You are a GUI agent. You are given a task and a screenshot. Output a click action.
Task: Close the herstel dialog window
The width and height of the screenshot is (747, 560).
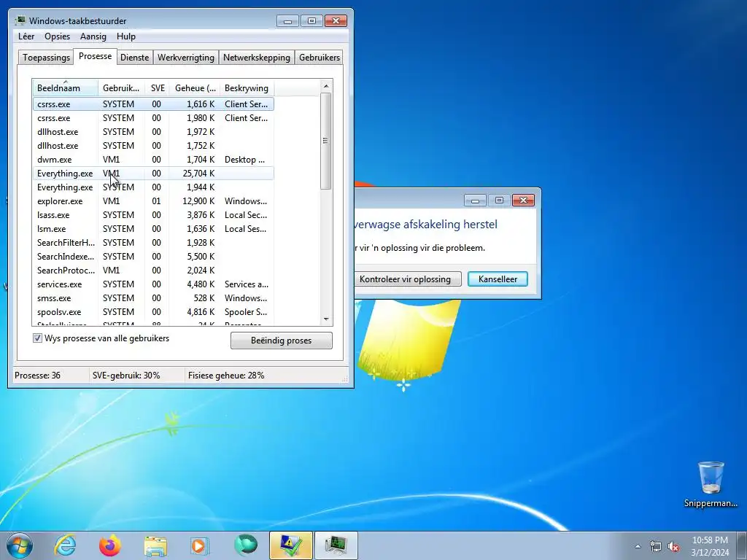(x=523, y=200)
